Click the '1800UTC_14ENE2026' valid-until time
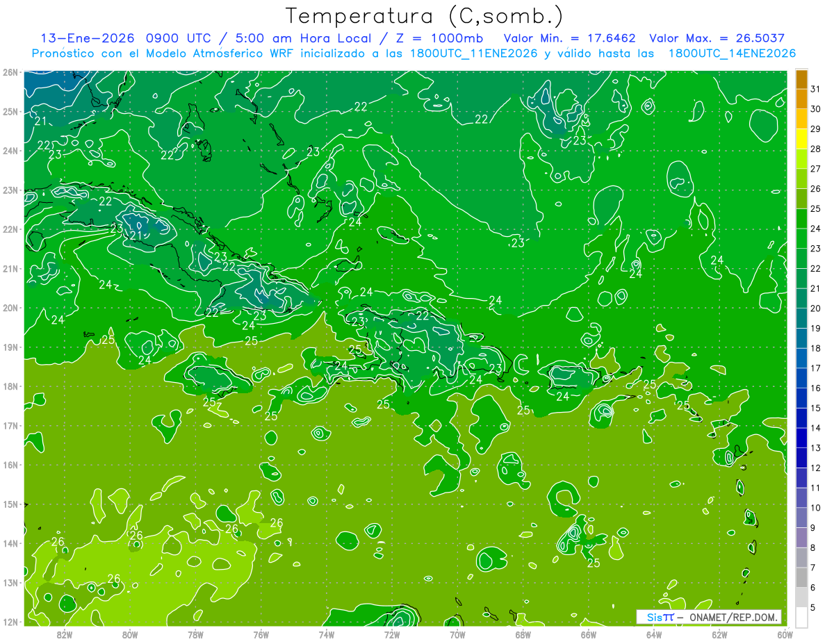Image resolution: width=834 pixels, height=644 pixels. [732, 53]
